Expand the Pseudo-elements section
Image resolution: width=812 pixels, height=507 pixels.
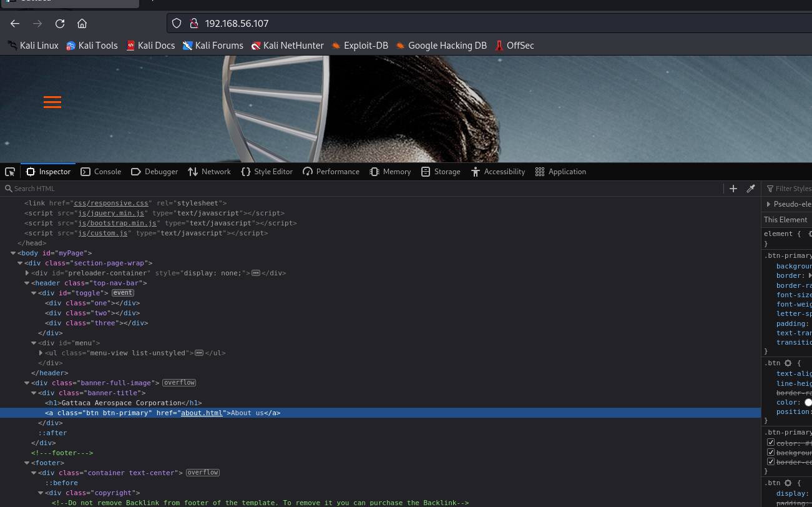click(x=768, y=204)
